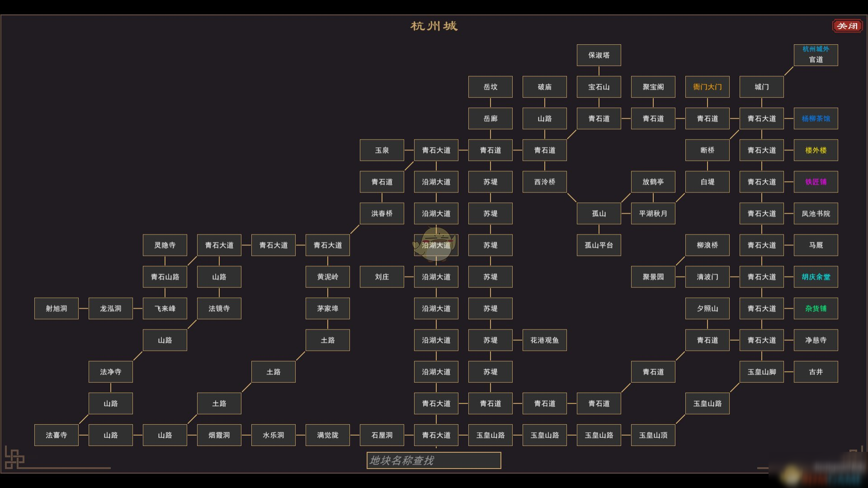Open 杨柳茶馆 highlighted location

point(816,118)
